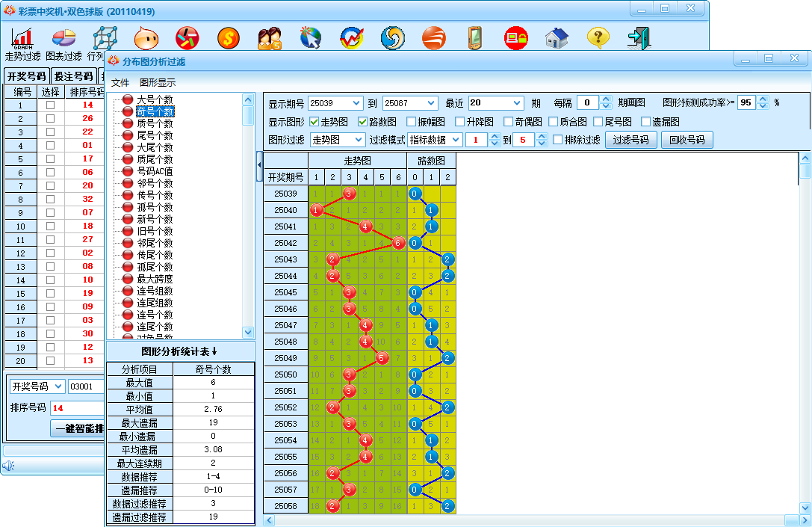Tick the 排除过滤 checkbox
812x527 pixels.
pyautogui.click(x=558, y=140)
